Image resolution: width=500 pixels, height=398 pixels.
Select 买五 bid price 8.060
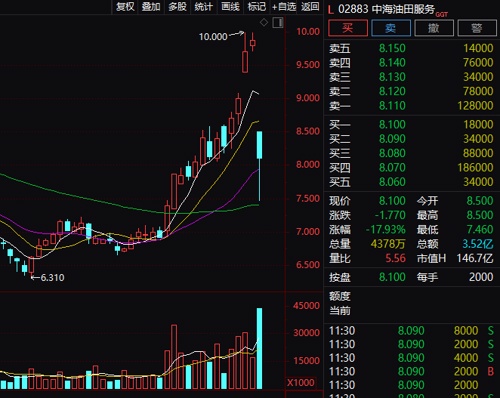click(x=392, y=182)
